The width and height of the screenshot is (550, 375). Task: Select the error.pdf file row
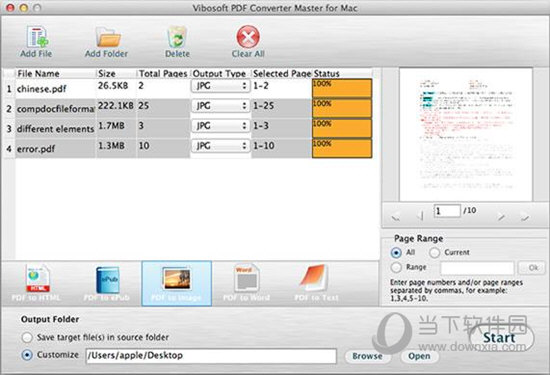188,148
